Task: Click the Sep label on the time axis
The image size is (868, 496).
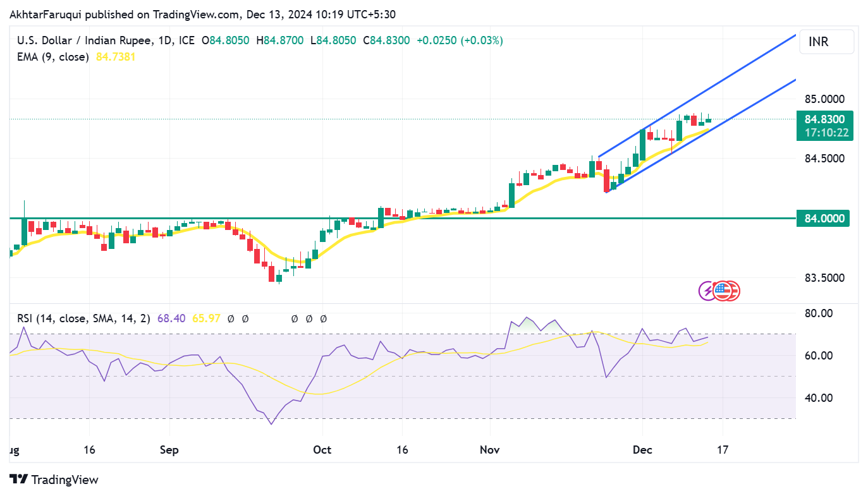Action: [169, 450]
